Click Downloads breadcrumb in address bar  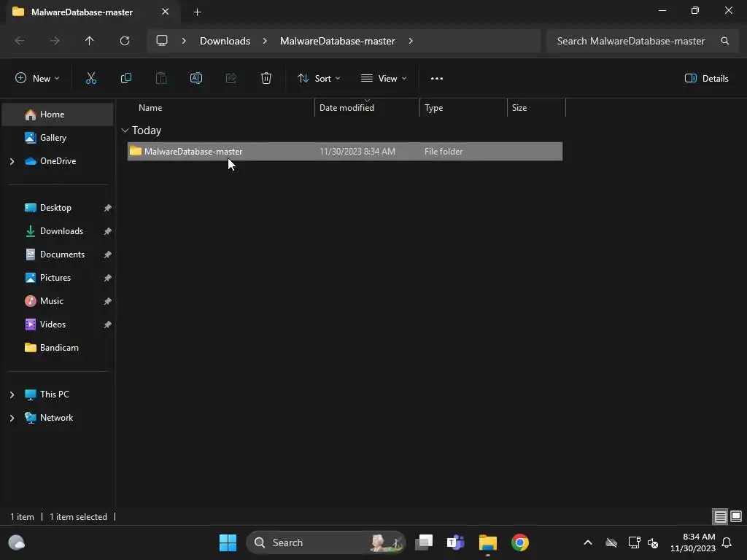225,41
